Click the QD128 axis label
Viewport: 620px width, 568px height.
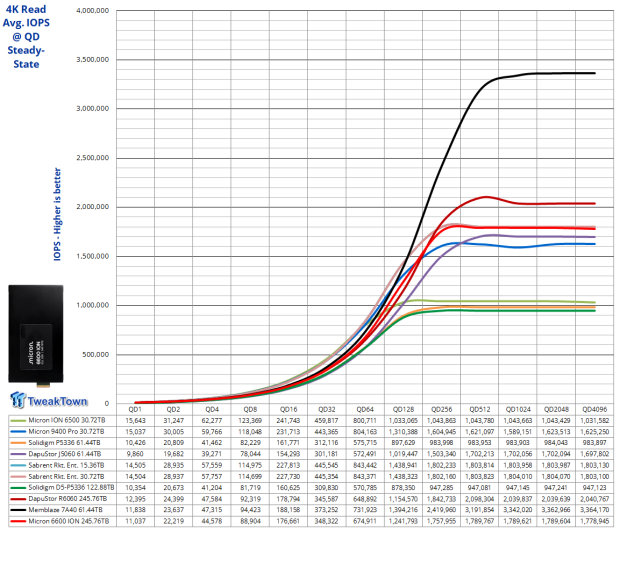click(403, 409)
